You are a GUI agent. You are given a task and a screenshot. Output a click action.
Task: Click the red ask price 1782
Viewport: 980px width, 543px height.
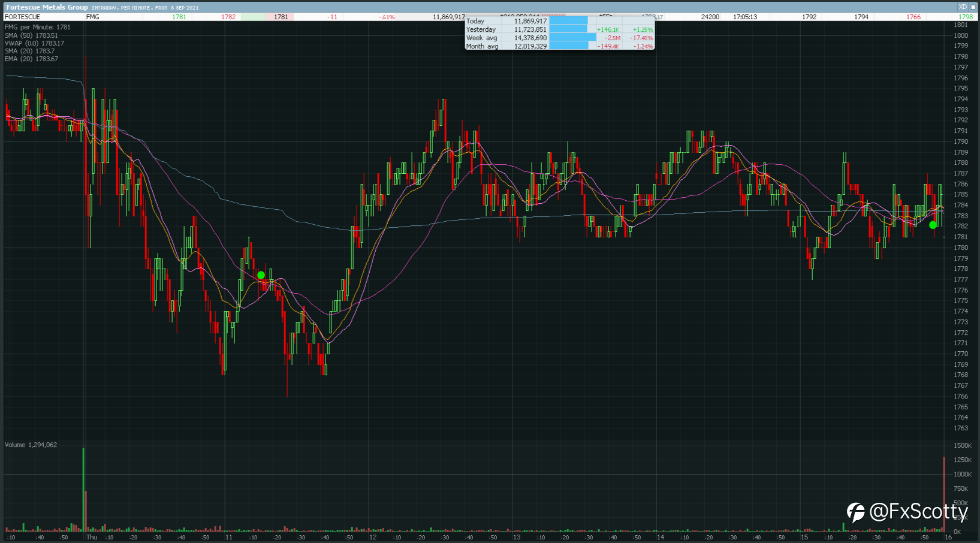point(228,17)
